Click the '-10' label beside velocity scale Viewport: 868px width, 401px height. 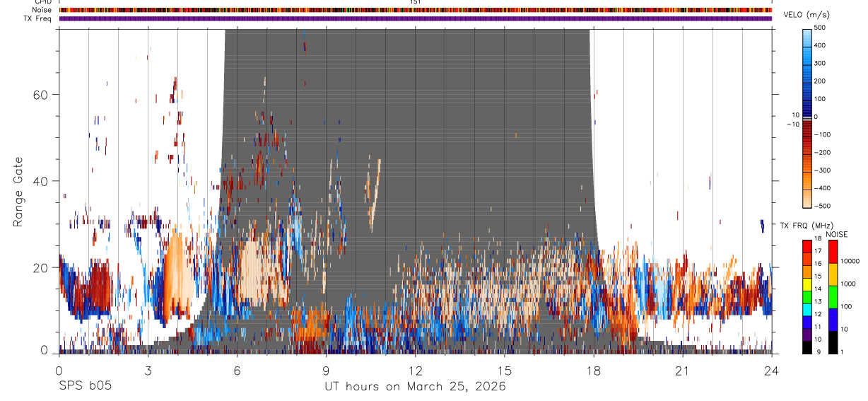coord(793,124)
